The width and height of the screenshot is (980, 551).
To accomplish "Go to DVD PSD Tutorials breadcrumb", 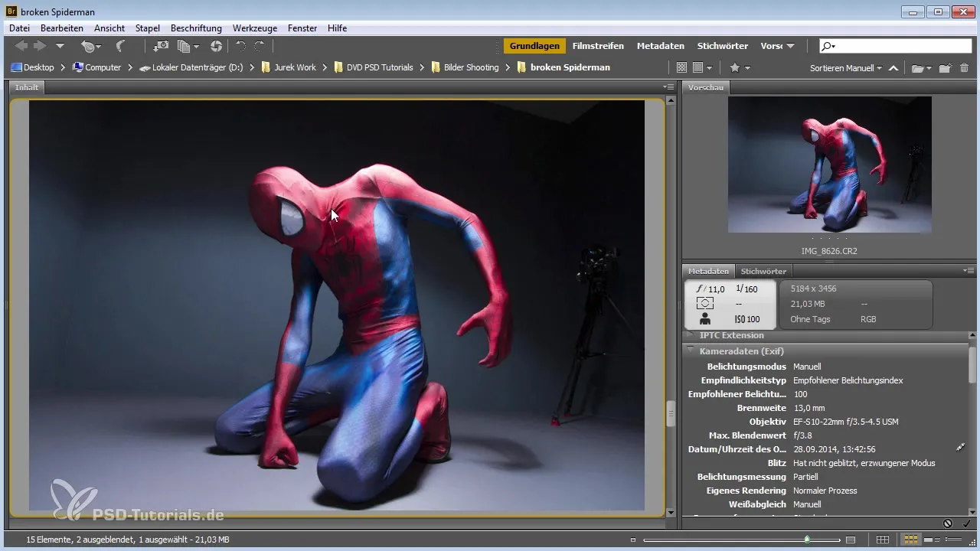I will 374,67.
